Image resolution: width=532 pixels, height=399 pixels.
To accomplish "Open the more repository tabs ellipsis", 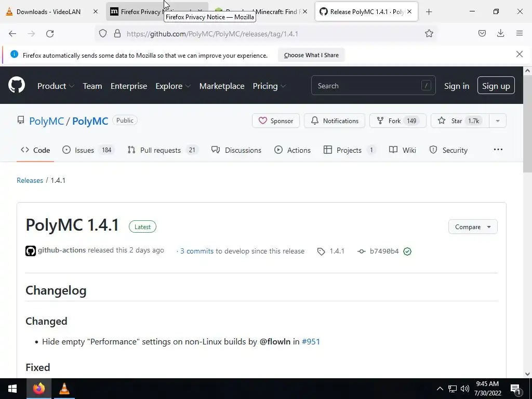I will click(x=498, y=150).
